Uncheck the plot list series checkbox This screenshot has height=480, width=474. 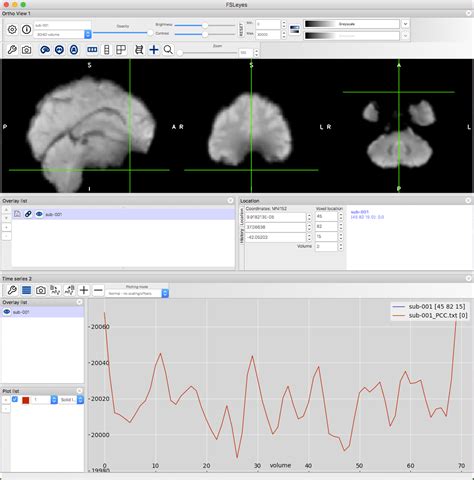pyautogui.click(x=15, y=399)
